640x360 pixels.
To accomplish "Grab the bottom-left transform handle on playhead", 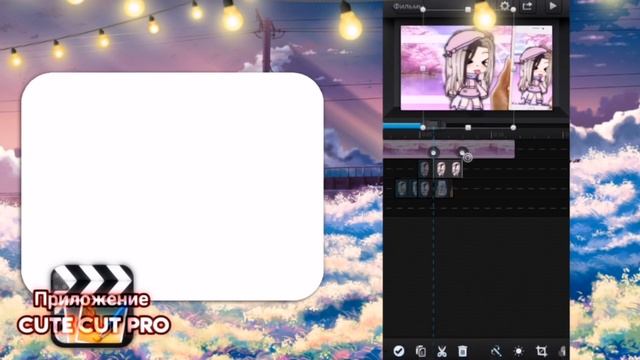I will coord(423,127).
